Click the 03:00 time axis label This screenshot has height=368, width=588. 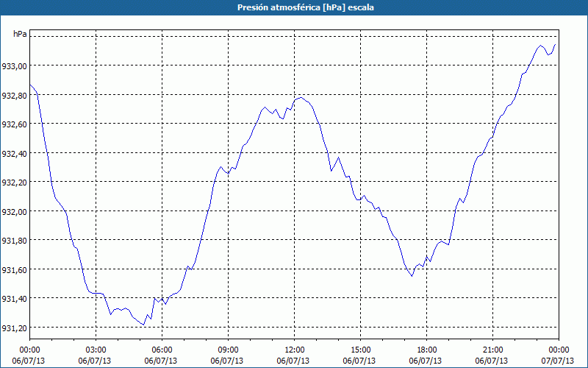tap(96, 350)
